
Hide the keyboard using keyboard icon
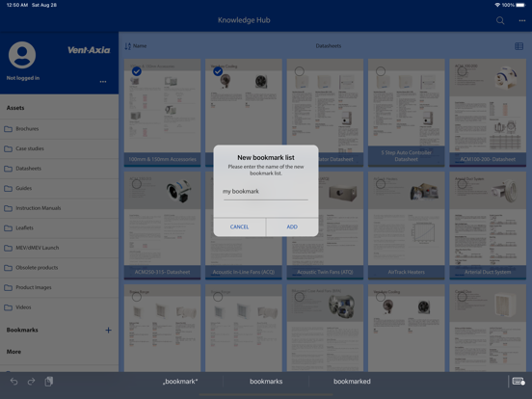(519, 382)
